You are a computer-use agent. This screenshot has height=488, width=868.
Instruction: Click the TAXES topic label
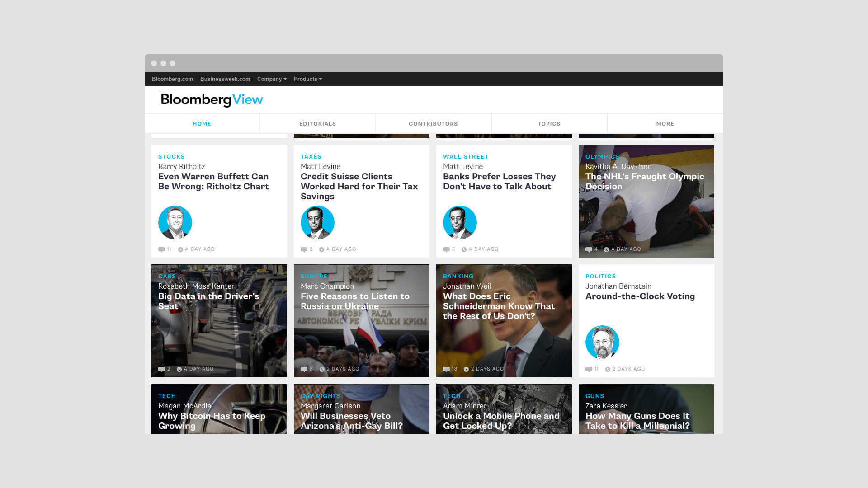coord(311,157)
